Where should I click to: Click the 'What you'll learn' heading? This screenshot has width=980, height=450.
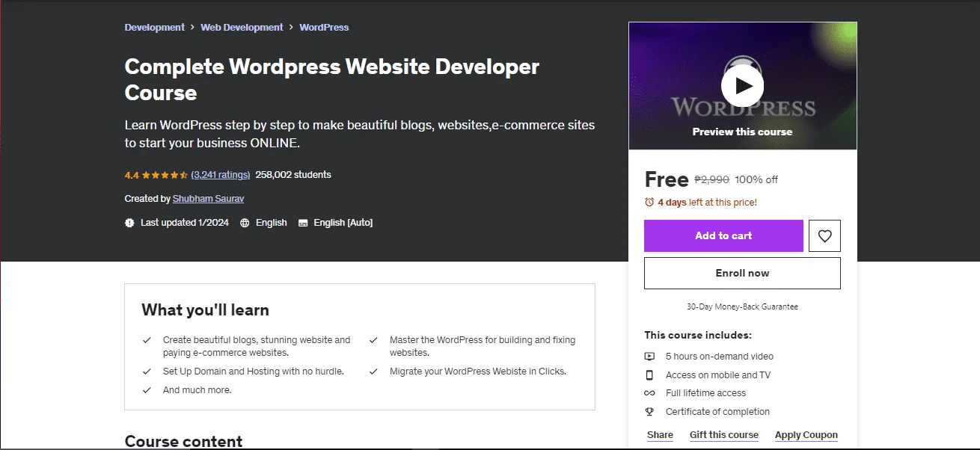tap(205, 310)
